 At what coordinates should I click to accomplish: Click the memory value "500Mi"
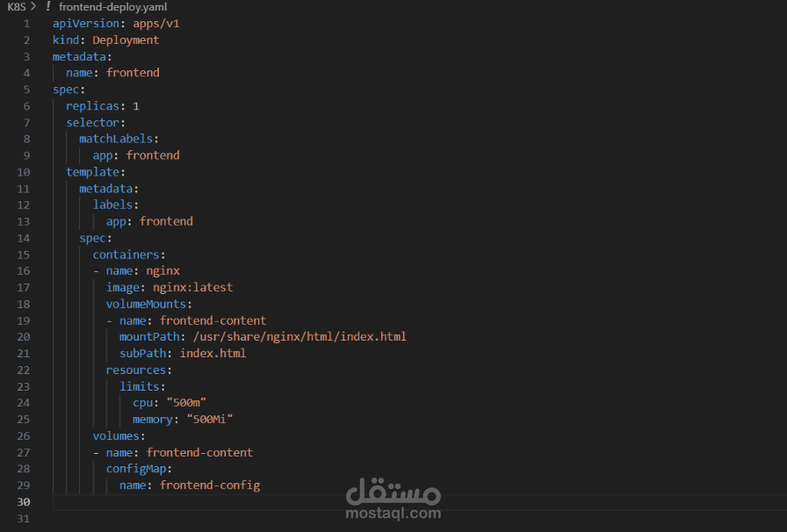pyautogui.click(x=210, y=420)
